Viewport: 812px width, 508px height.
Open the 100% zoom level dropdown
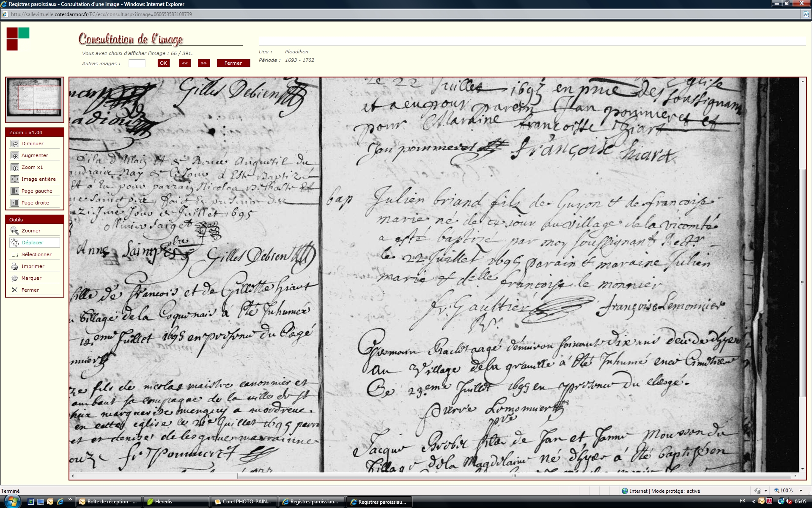[x=801, y=491]
